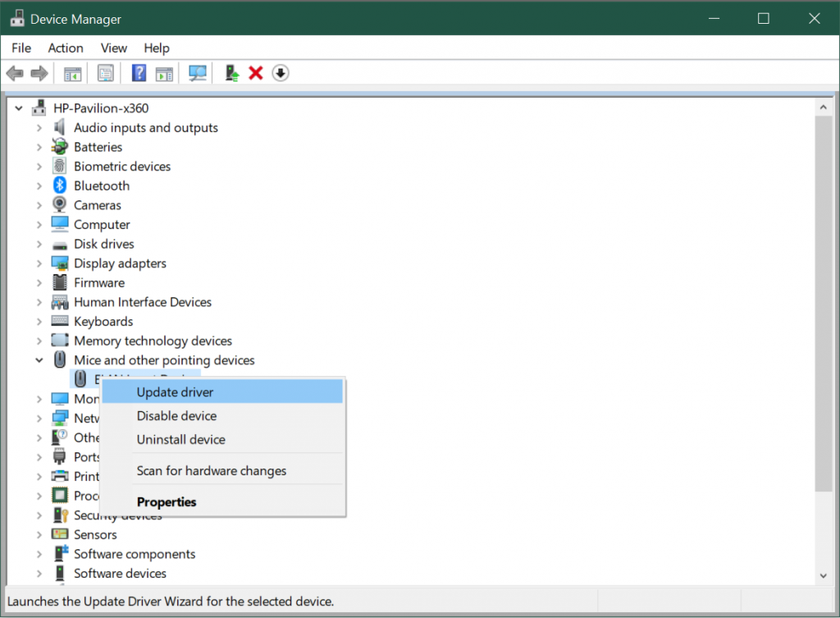Select the HP-Pavilion-x360 computer name
The image size is (840, 618).
[x=101, y=108]
